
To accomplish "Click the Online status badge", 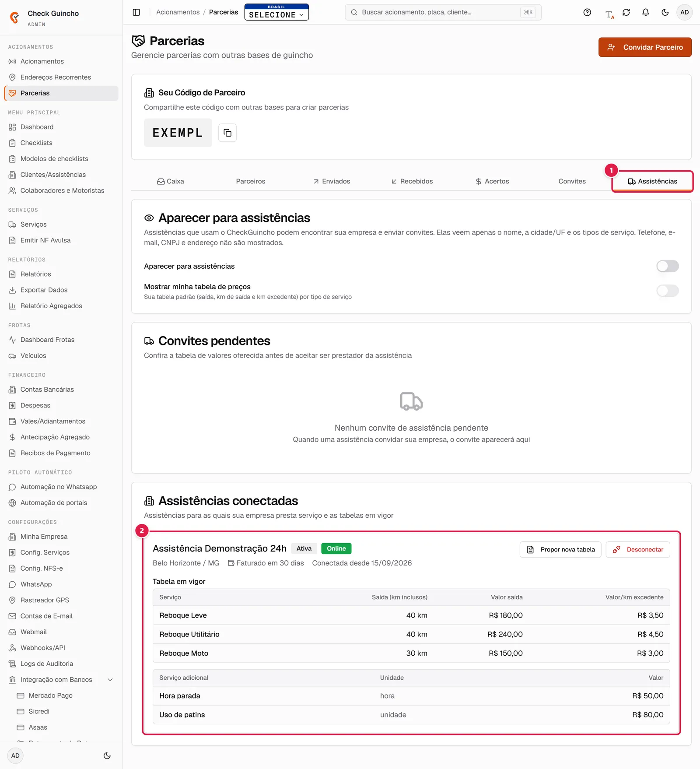I will tap(336, 548).
